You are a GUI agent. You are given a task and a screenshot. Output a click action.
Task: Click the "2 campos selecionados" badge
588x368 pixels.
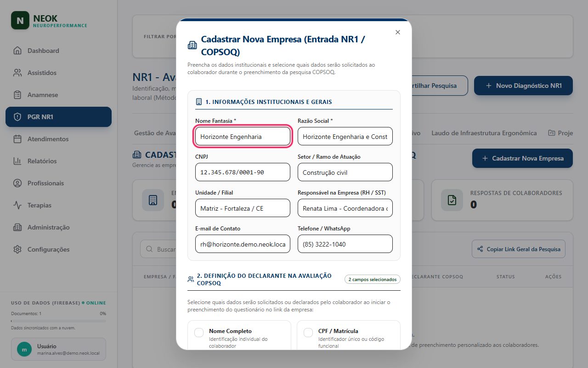(372, 279)
